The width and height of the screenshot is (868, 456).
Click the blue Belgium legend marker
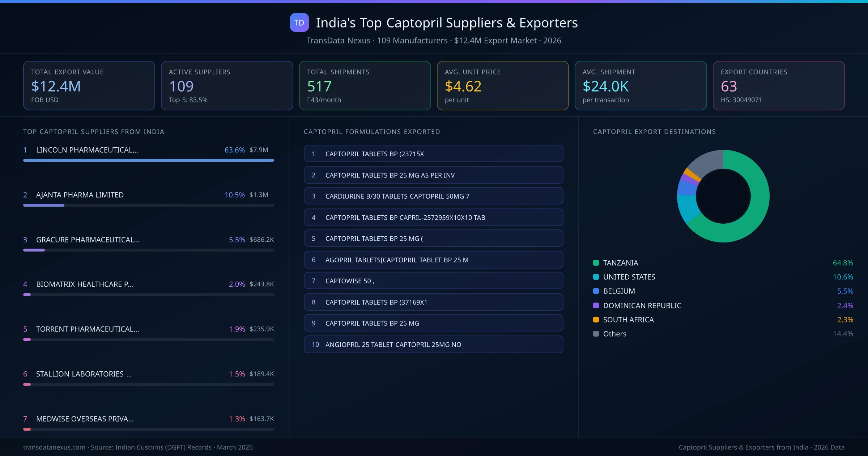[x=595, y=291]
